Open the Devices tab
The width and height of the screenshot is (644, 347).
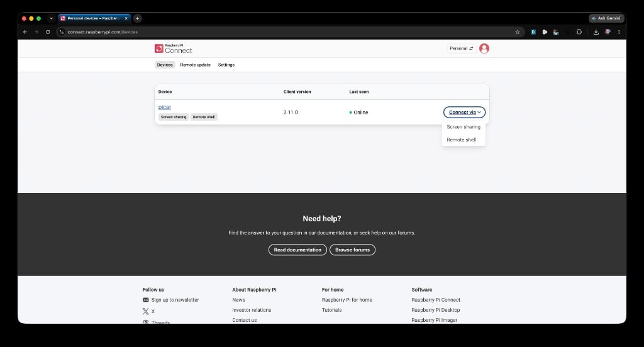tap(165, 65)
